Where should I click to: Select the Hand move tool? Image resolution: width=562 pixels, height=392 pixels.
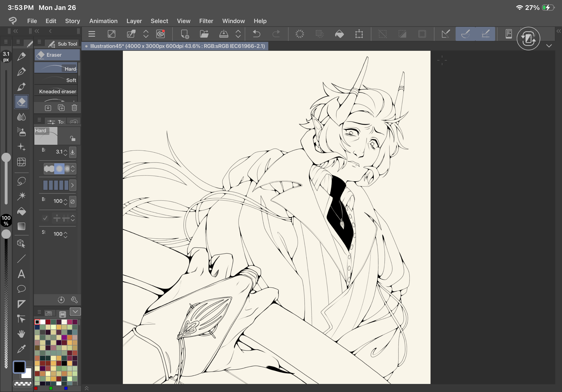(21, 334)
